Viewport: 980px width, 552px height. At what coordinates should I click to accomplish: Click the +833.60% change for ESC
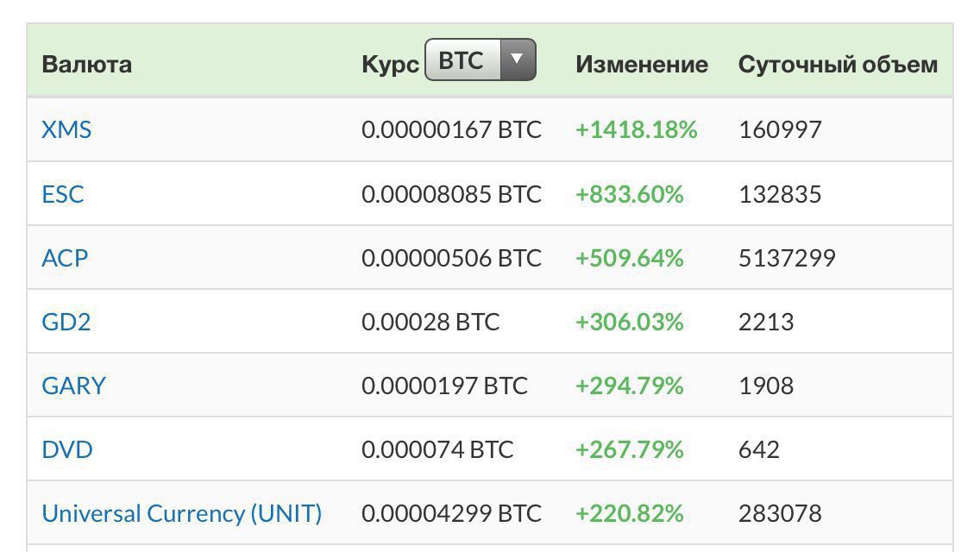point(630,194)
